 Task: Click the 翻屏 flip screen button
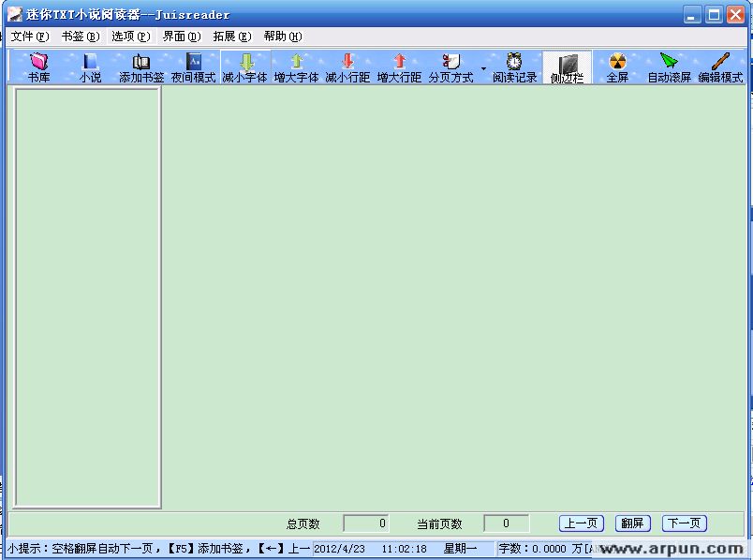(632, 523)
